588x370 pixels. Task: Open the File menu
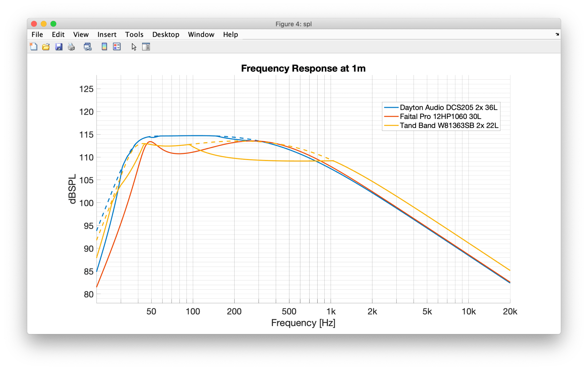click(x=37, y=34)
